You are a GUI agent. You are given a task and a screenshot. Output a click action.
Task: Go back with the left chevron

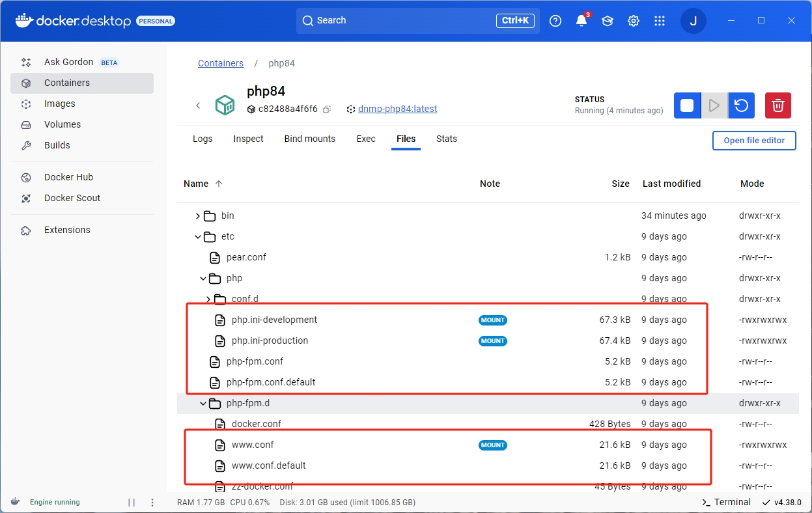(198, 105)
